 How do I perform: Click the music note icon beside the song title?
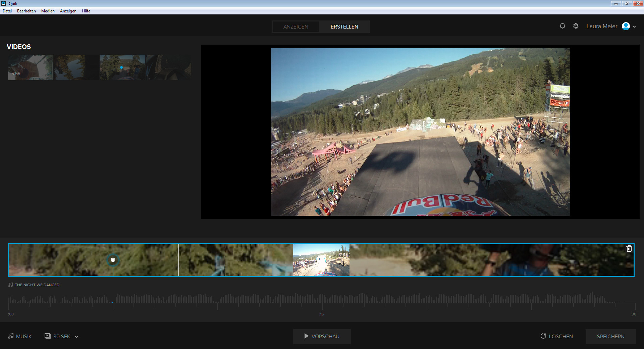click(x=10, y=285)
